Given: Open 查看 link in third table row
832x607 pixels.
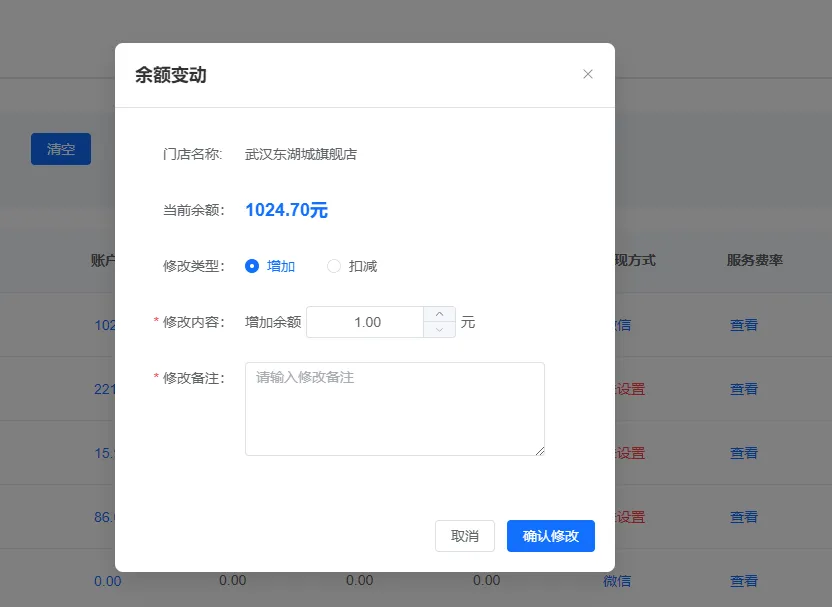Looking at the screenshot, I should 744,453.
